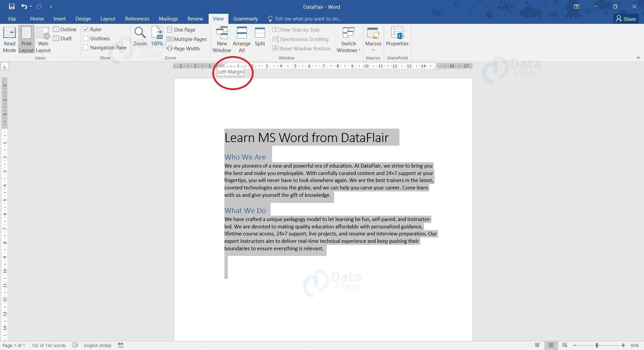Select the Web Layout view

[43, 39]
